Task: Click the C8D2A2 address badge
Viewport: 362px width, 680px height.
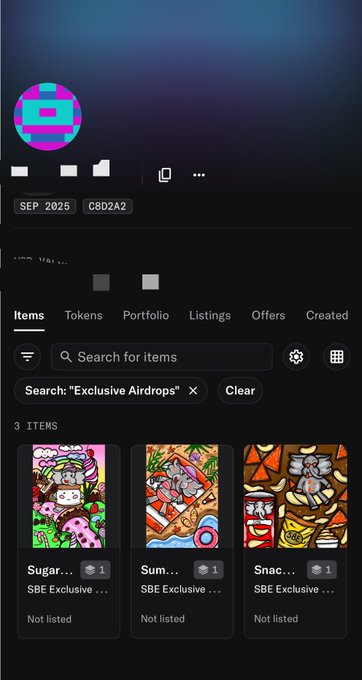Action: (108, 206)
